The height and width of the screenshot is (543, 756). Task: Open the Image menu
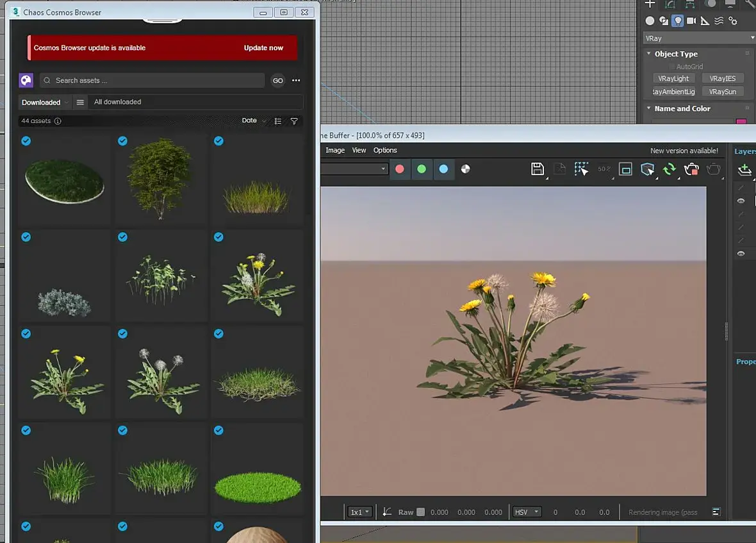[x=335, y=150]
